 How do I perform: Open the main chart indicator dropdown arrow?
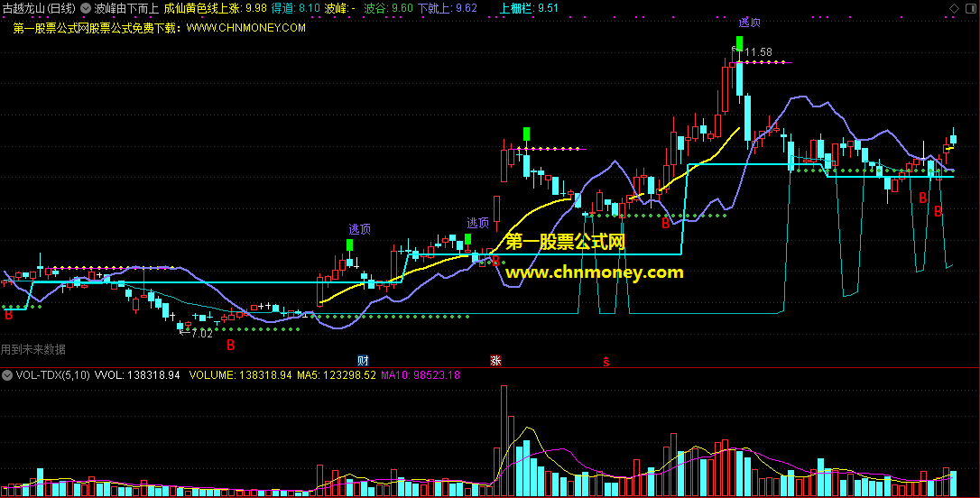coord(86,9)
